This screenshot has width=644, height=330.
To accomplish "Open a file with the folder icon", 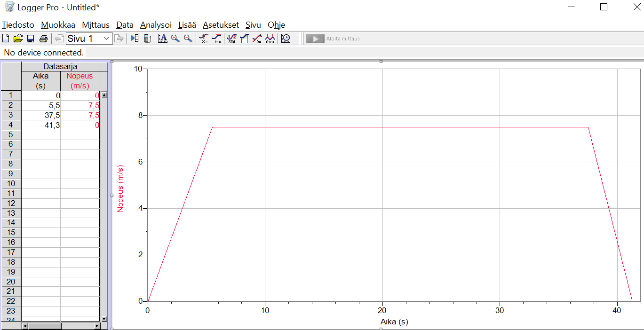I will pos(18,39).
